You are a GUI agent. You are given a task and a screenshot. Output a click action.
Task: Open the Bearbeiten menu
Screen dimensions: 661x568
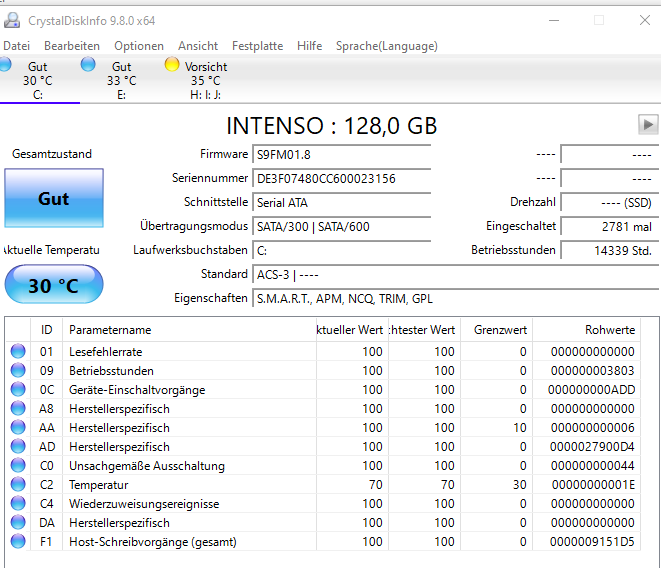point(72,46)
